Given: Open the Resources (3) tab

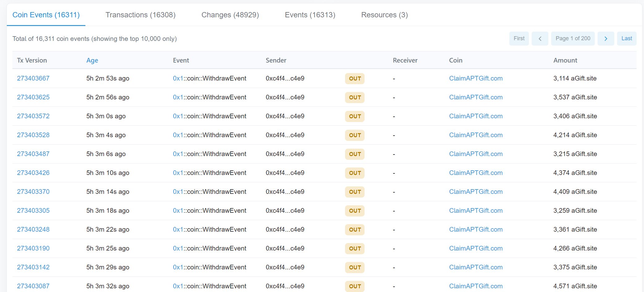Looking at the screenshot, I should coord(384,15).
